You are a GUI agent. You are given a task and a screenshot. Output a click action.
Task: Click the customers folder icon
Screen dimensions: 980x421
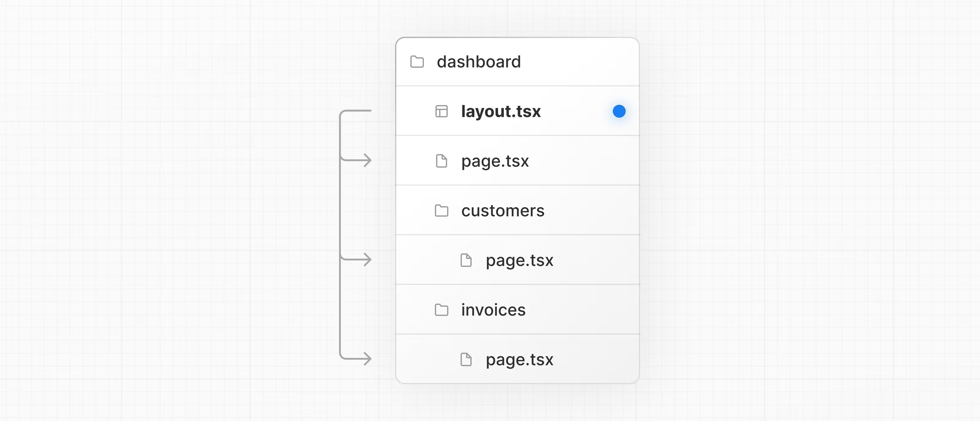point(441,210)
